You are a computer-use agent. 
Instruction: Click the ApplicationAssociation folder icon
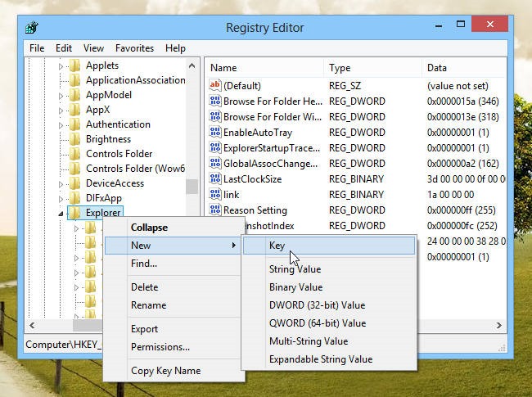pos(75,80)
